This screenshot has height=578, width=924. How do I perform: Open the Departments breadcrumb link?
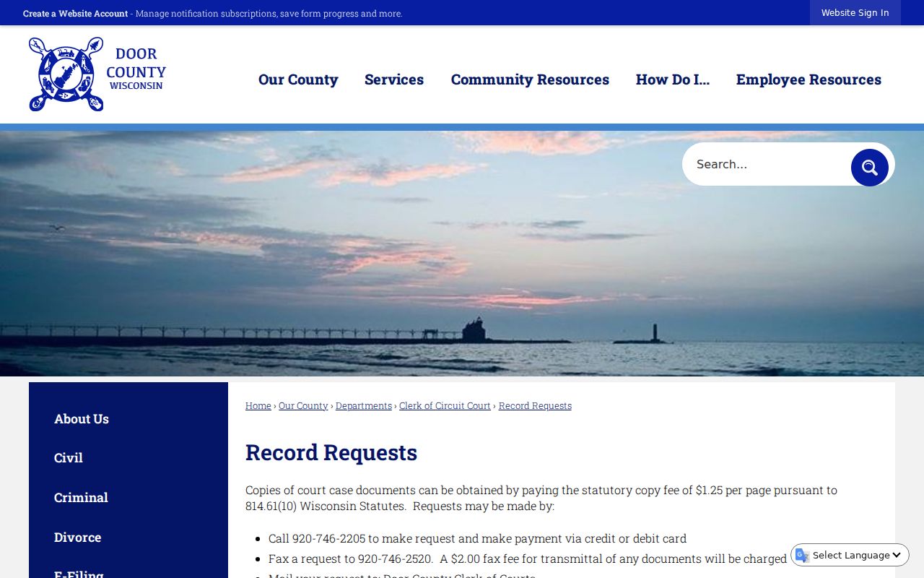364,406
